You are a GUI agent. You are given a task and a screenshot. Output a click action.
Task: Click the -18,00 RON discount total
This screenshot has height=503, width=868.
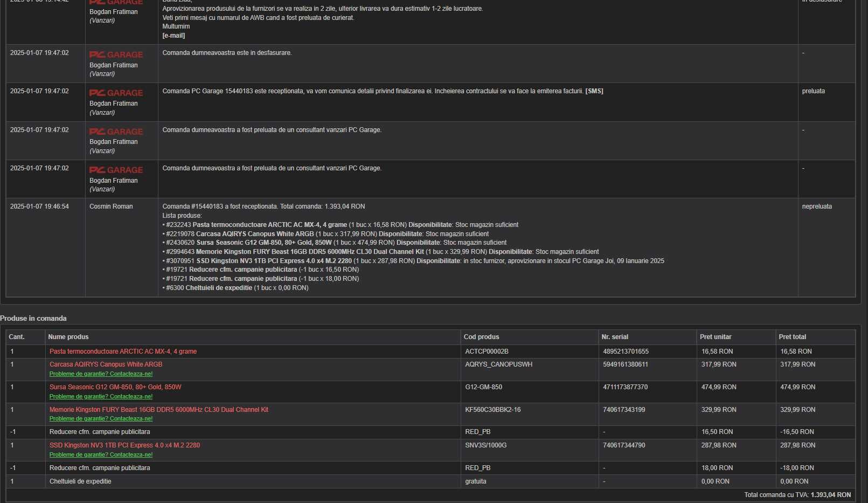coord(797,468)
